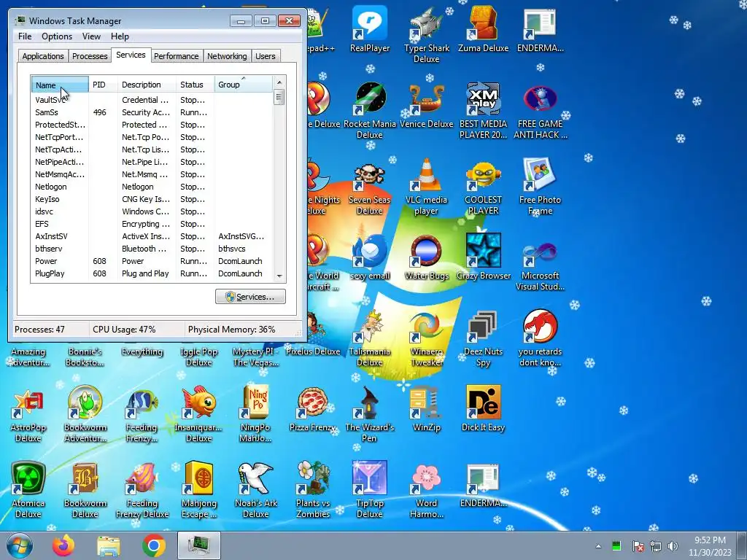
Task: Sort services by PID column
Action: [103, 85]
